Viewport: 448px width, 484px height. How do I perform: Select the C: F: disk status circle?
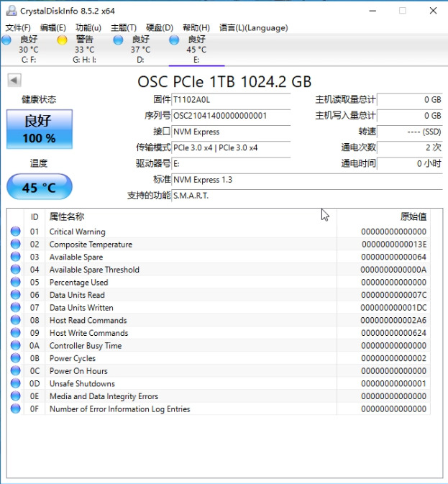pos(6,40)
